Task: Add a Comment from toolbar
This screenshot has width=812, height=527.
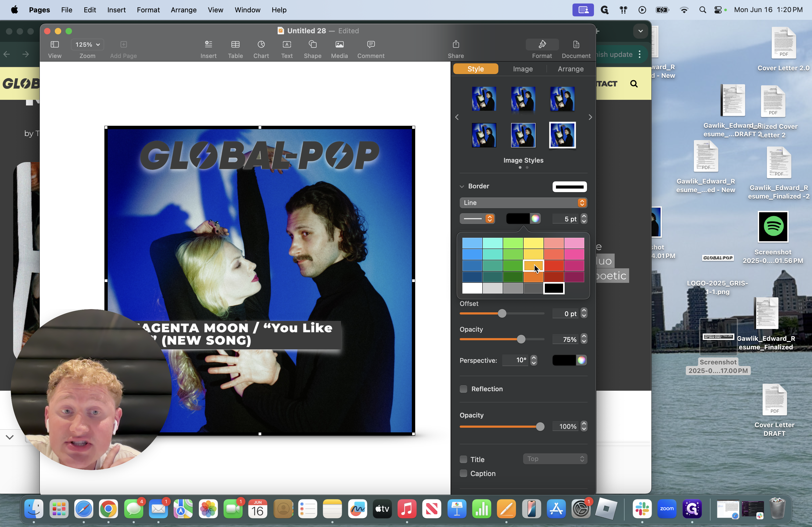Action: 371,45
